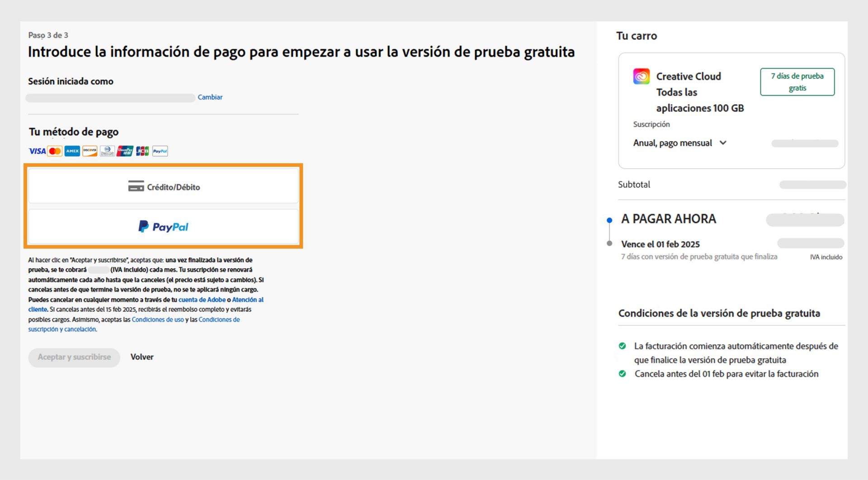Open Condiciones de suscripción y cancelación link

(x=134, y=324)
